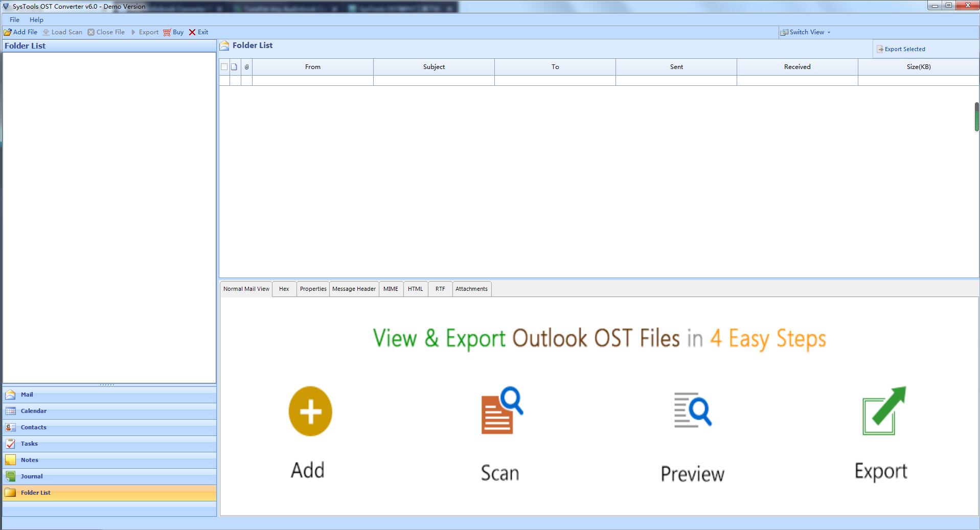Click the Add File toolbar icon
980x530 pixels.
pos(8,32)
